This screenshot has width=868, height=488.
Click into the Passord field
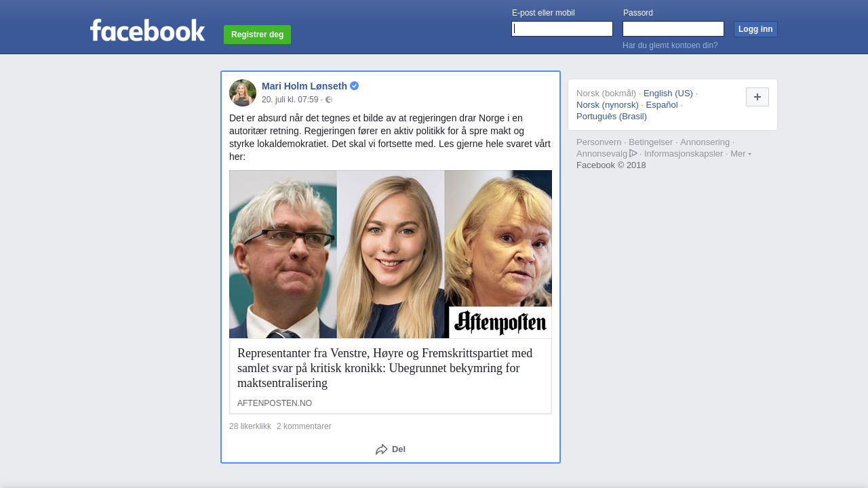673,28
